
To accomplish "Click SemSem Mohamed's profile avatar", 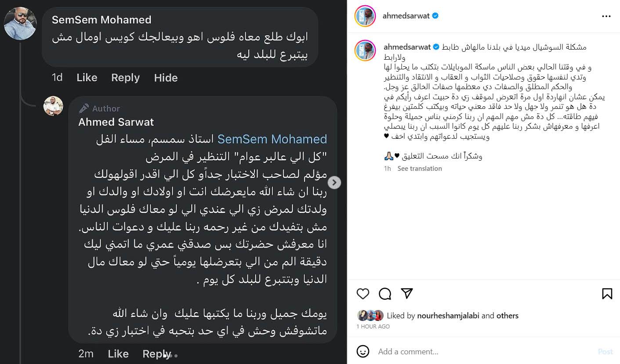I will click(20, 23).
